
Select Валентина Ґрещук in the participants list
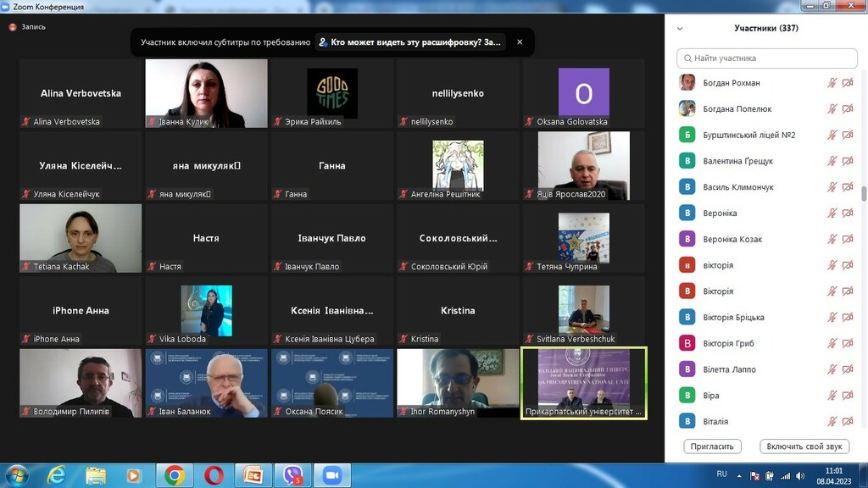(x=737, y=161)
